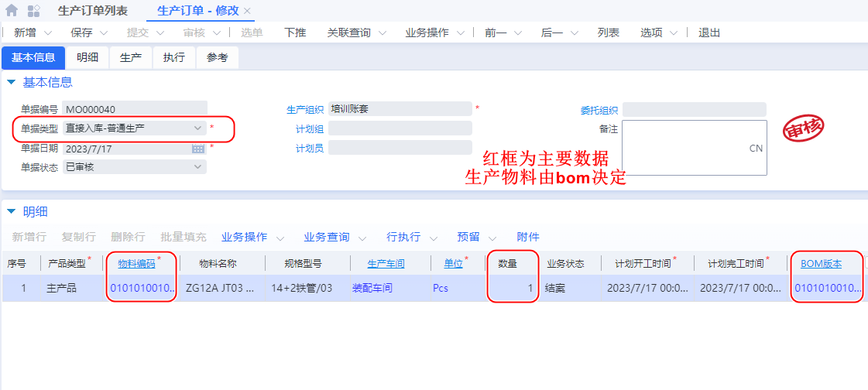This screenshot has width=868, height=390.
Task: Click the 退出 button
Action: 709,32
